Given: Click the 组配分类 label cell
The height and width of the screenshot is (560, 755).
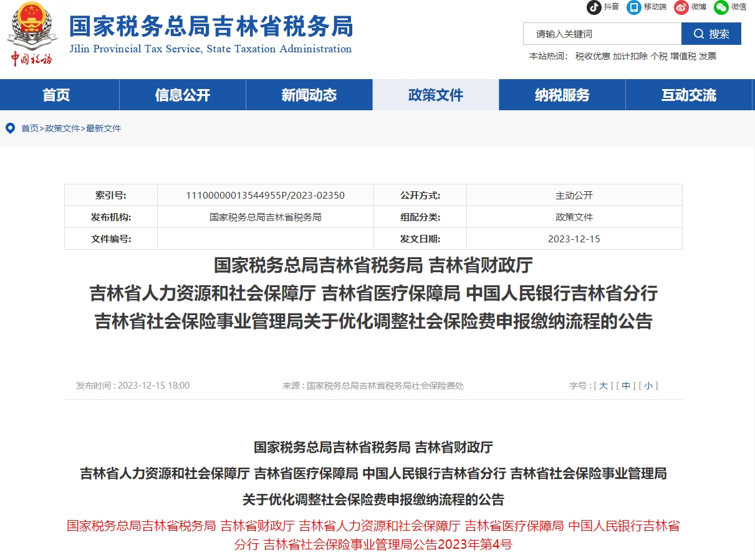Looking at the screenshot, I should (420, 217).
